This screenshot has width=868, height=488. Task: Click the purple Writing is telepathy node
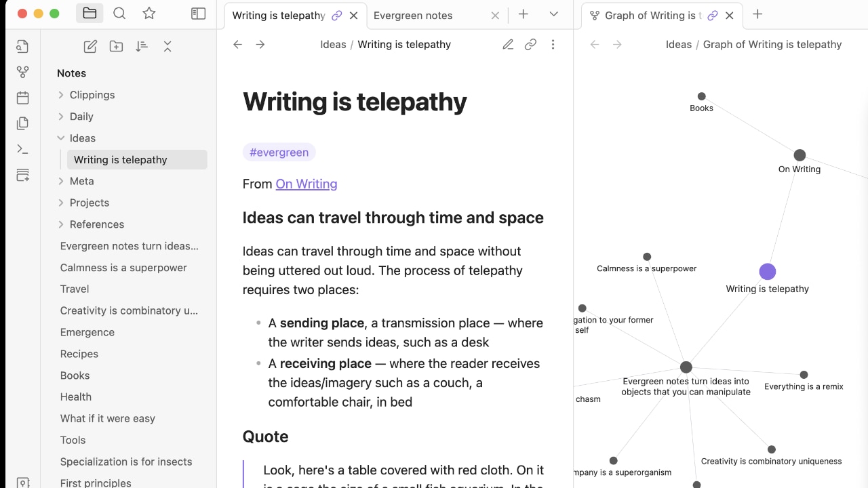(767, 272)
